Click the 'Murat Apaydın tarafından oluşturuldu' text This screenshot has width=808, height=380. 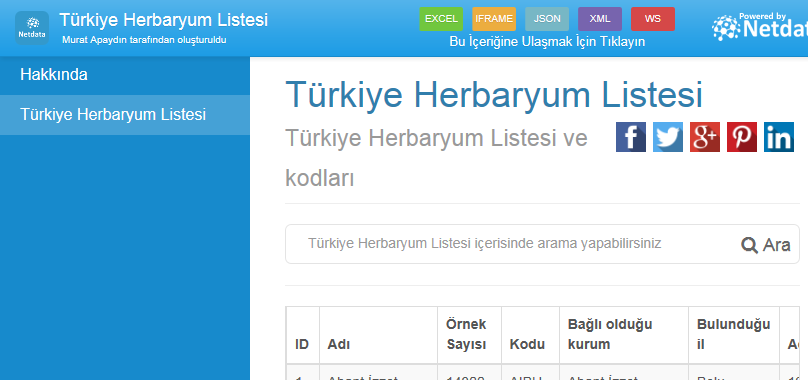[144, 40]
